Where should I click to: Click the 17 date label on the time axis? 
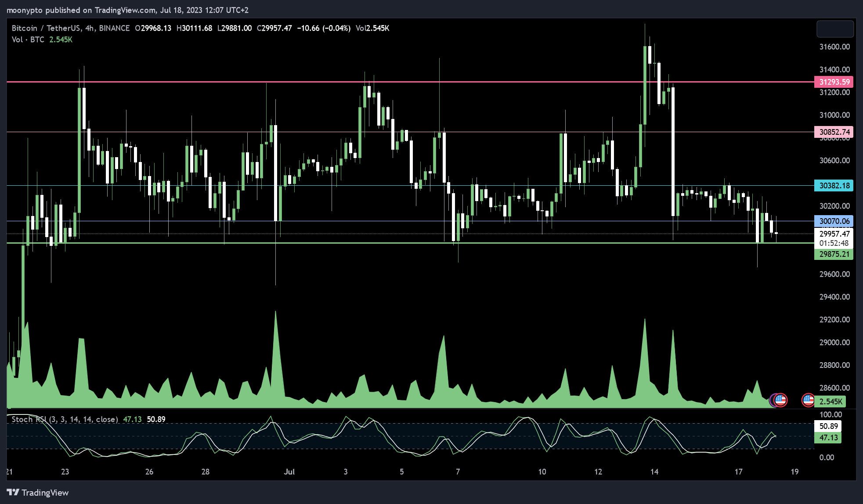click(x=739, y=472)
